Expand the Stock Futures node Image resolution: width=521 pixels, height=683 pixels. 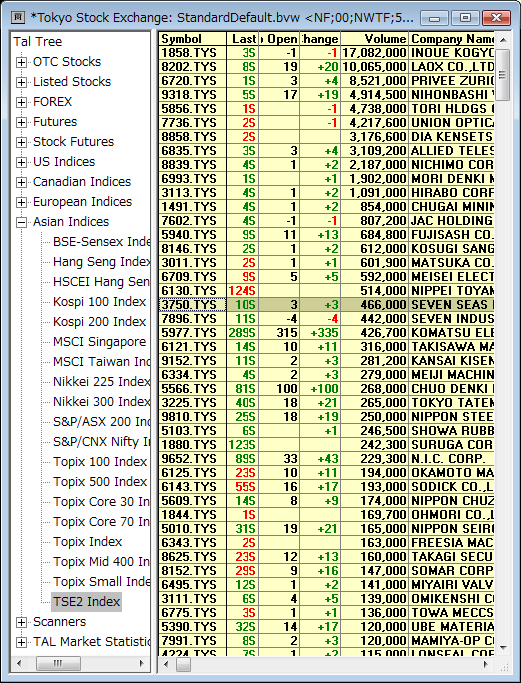pos(21,142)
